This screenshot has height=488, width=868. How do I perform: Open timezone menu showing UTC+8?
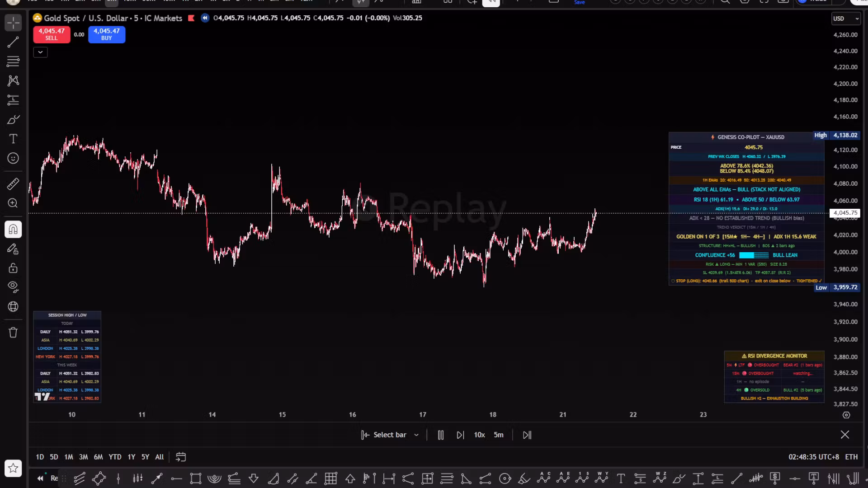(814, 457)
